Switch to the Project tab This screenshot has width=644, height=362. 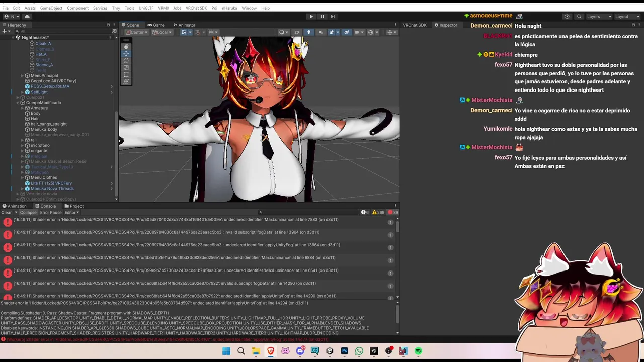73,206
